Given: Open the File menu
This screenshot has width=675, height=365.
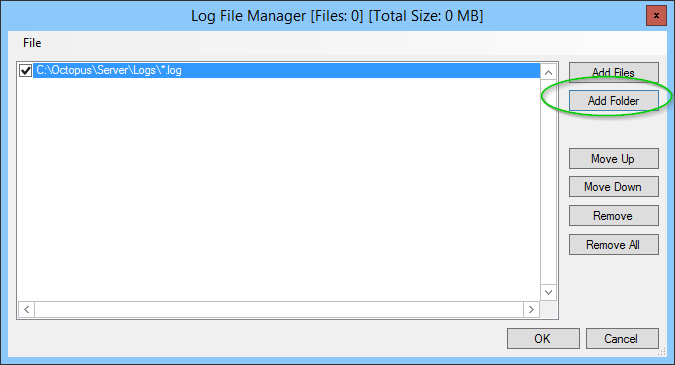Looking at the screenshot, I should click(32, 43).
